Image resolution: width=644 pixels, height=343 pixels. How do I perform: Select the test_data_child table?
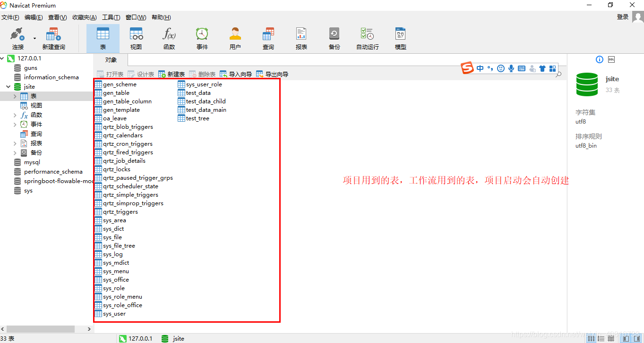pyautogui.click(x=202, y=101)
